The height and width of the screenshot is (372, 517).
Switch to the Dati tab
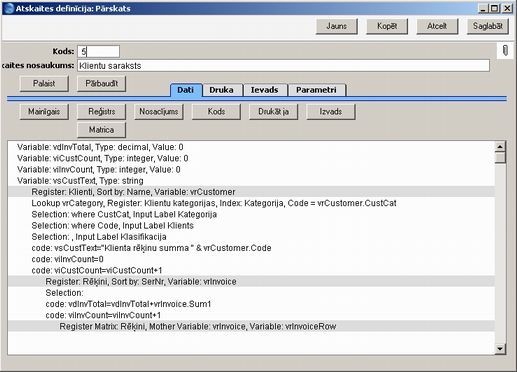(186, 90)
